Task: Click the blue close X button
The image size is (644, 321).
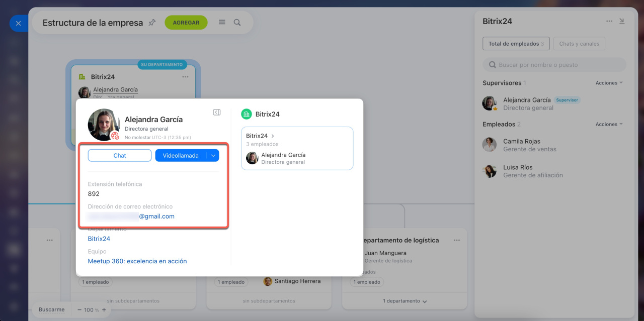Action: (18, 23)
